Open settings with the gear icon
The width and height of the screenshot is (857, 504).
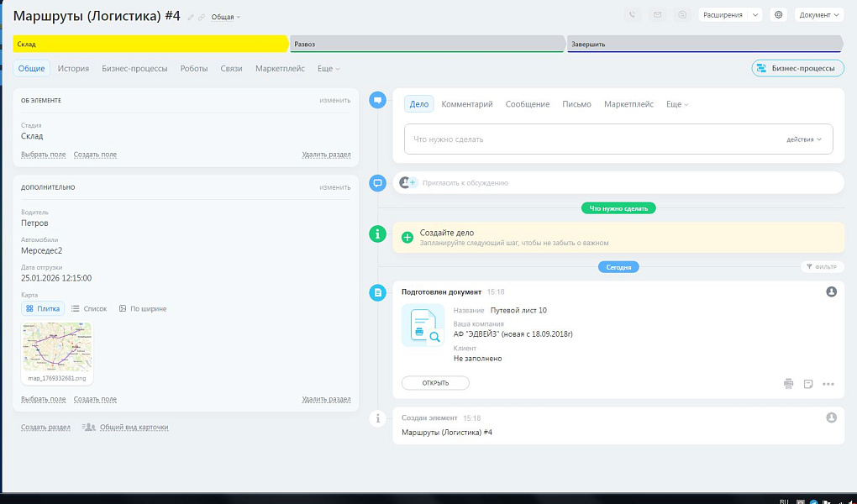pyautogui.click(x=778, y=14)
